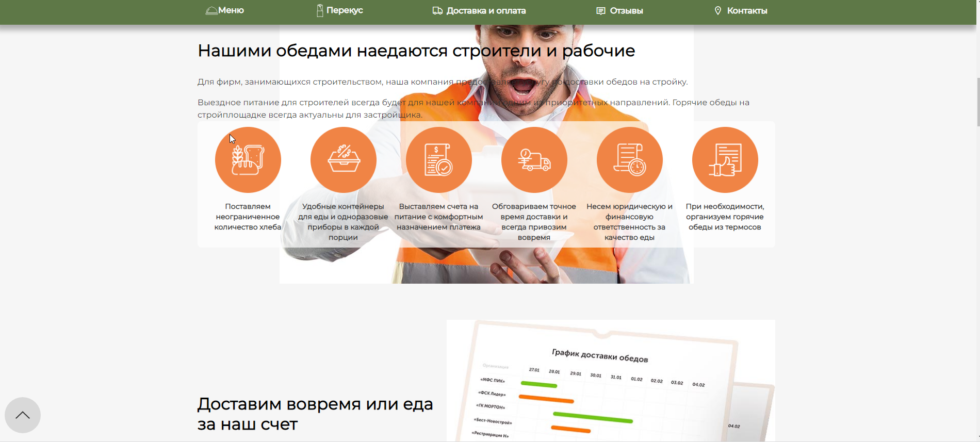980x442 pixels.
Task: Click the heading Доставим вовремя или еда
Action: (315, 414)
